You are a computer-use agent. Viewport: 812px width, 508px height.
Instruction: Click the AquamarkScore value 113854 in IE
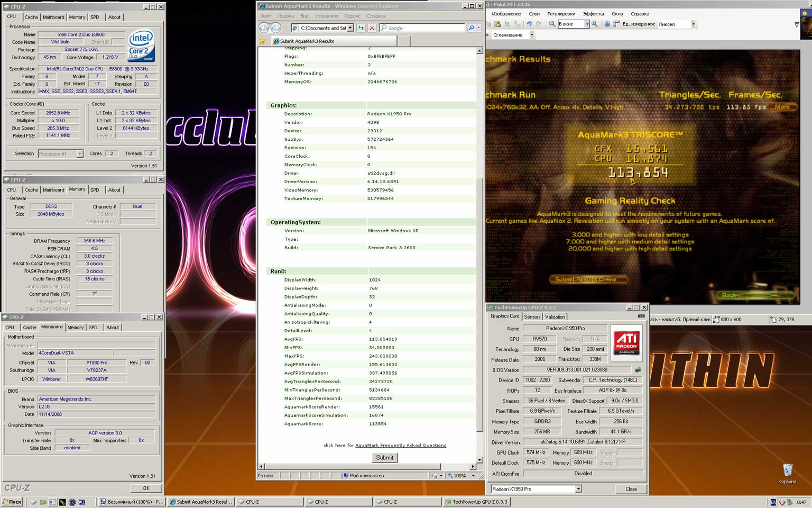[377, 424]
